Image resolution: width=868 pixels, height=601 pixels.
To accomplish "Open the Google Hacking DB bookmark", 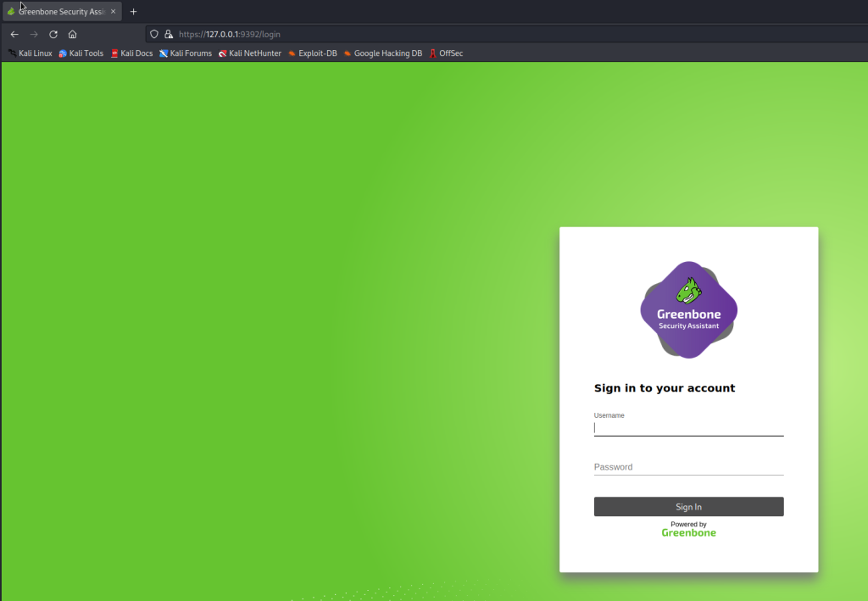I will tap(383, 53).
